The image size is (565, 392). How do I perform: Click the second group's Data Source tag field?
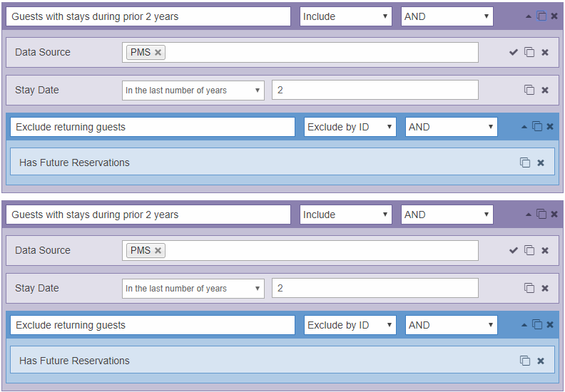click(x=300, y=251)
